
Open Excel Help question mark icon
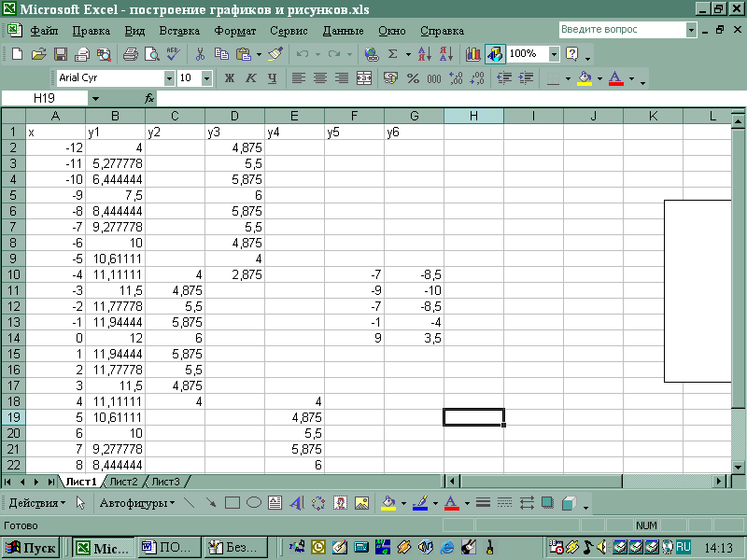point(572,54)
